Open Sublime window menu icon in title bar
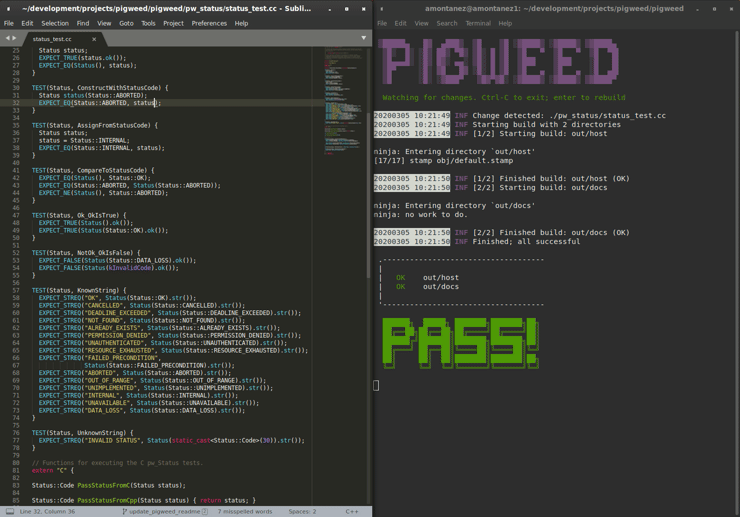The image size is (740, 517). (8, 9)
